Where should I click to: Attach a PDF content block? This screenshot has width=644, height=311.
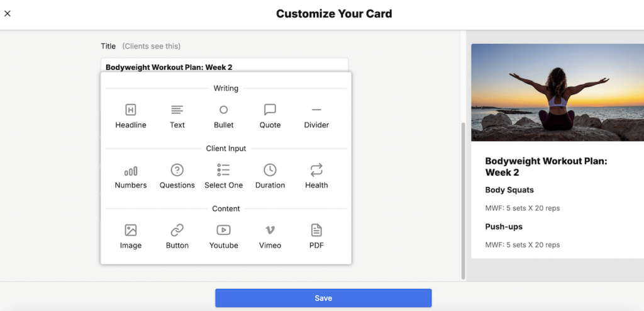pos(316,237)
